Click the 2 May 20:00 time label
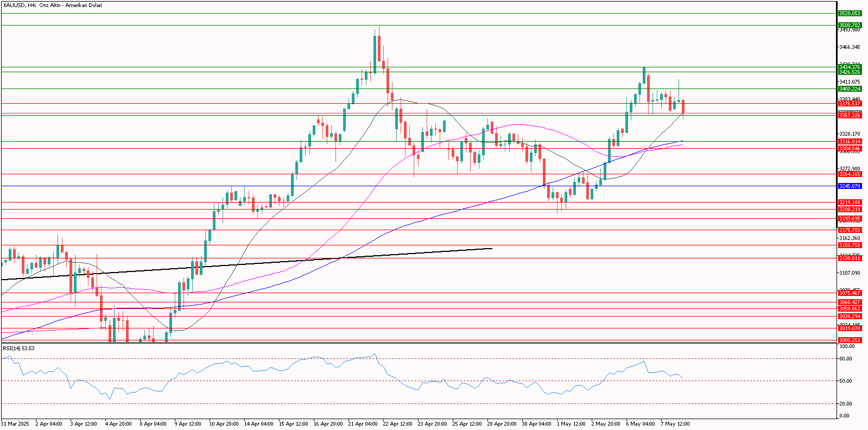Image resolution: width=868 pixels, height=430 pixels. [606, 424]
